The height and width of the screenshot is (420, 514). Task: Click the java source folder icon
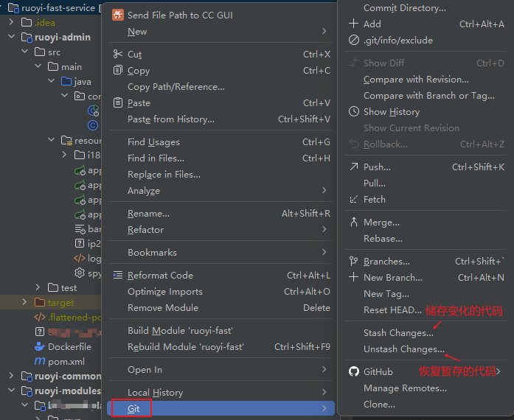click(x=66, y=81)
